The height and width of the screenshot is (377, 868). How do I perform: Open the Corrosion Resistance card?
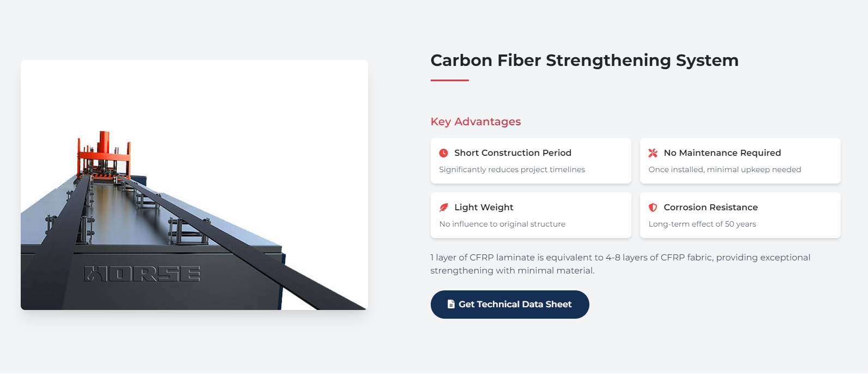pos(740,215)
